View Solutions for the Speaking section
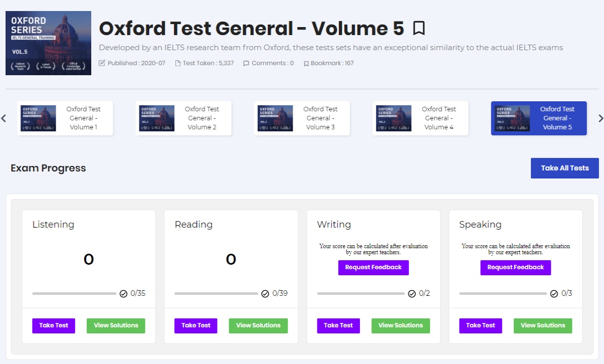 543,325
